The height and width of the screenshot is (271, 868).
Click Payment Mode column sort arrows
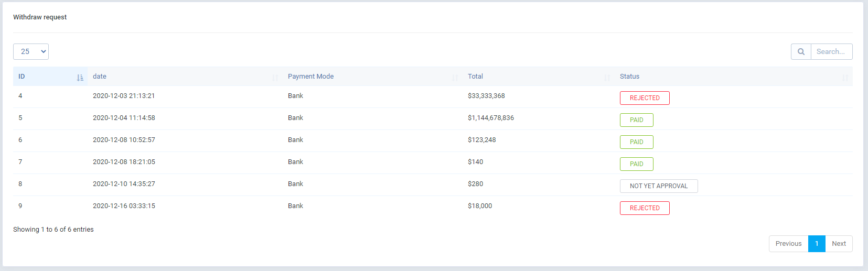pos(455,78)
